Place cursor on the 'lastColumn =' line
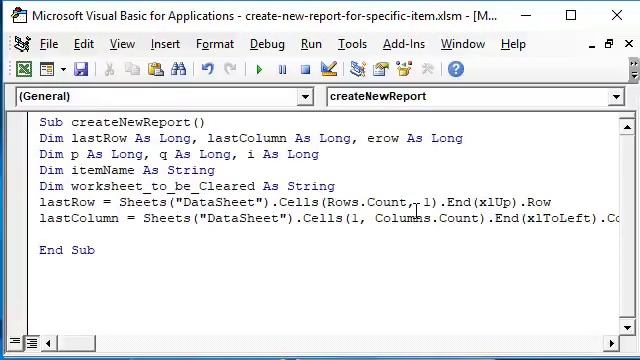This screenshot has width=640, height=360. (329, 218)
